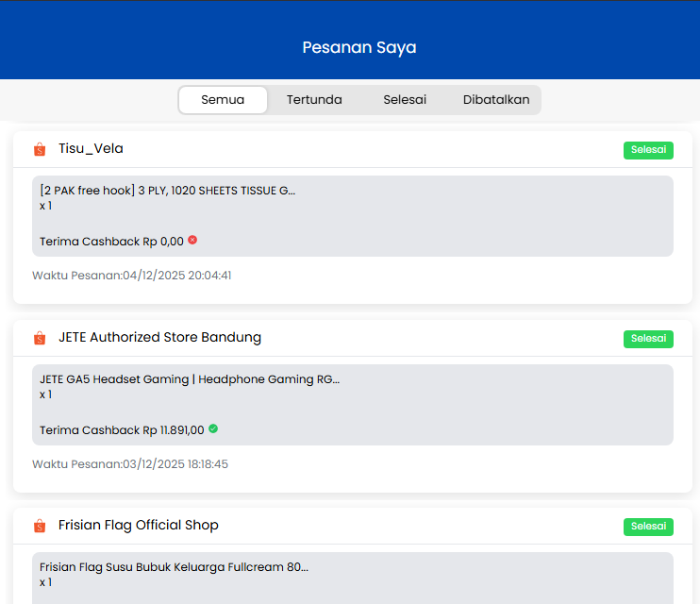Open the Tertunda tab
Viewport: 700px width, 604px height.
point(314,100)
